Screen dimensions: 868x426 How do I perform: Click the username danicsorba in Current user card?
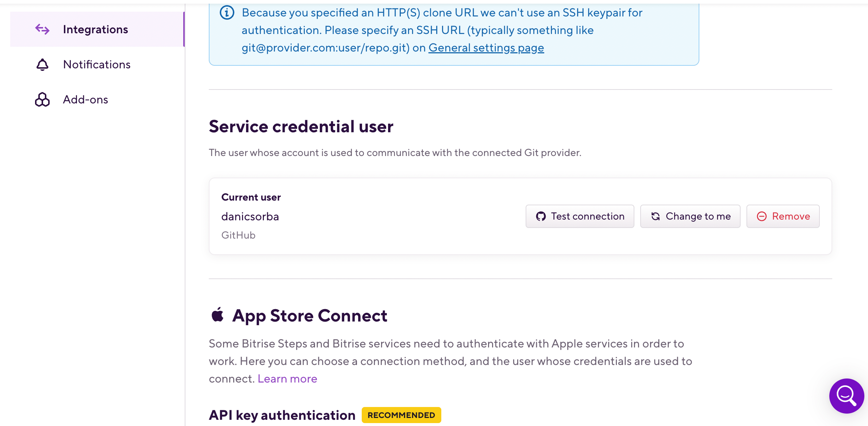[250, 216]
